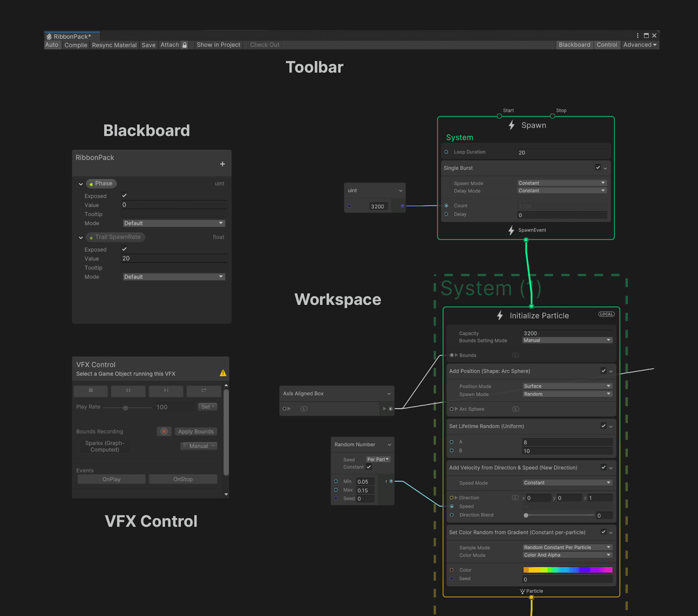The image size is (698, 616).
Task: Toggle the Single Burst checkbox
Action: pos(598,168)
